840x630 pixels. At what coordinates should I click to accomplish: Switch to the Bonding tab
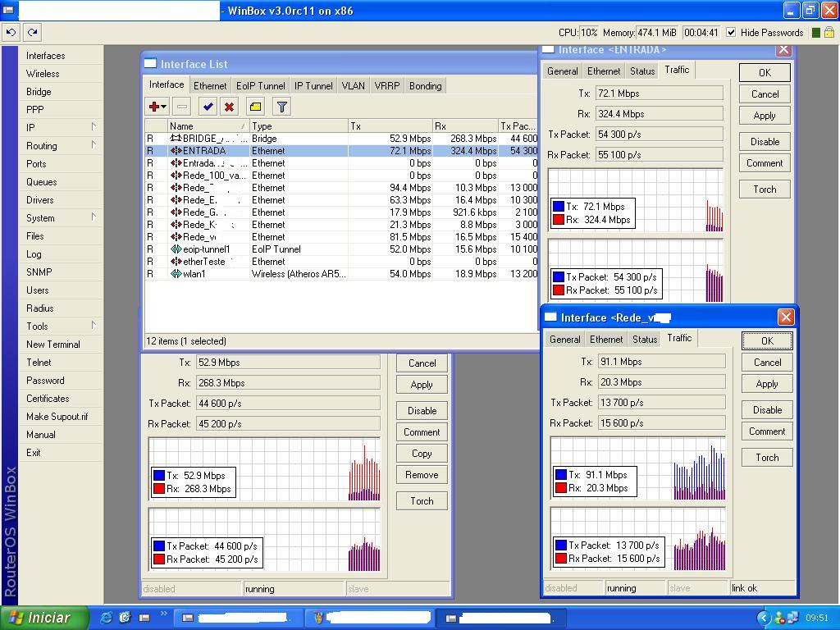point(426,85)
